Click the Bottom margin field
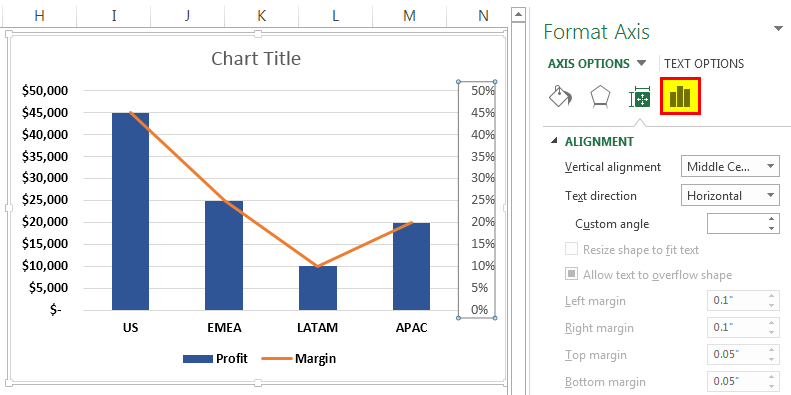 click(737, 382)
